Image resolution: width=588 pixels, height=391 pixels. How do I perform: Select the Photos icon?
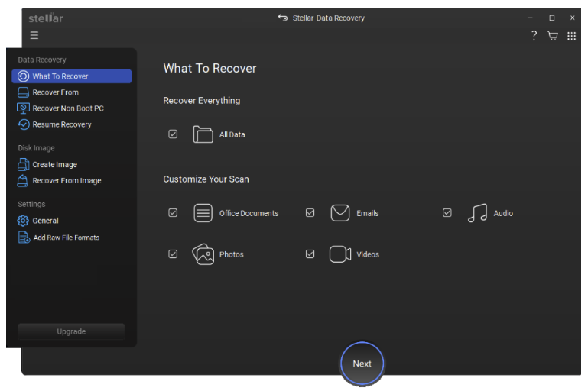coord(203,254)
